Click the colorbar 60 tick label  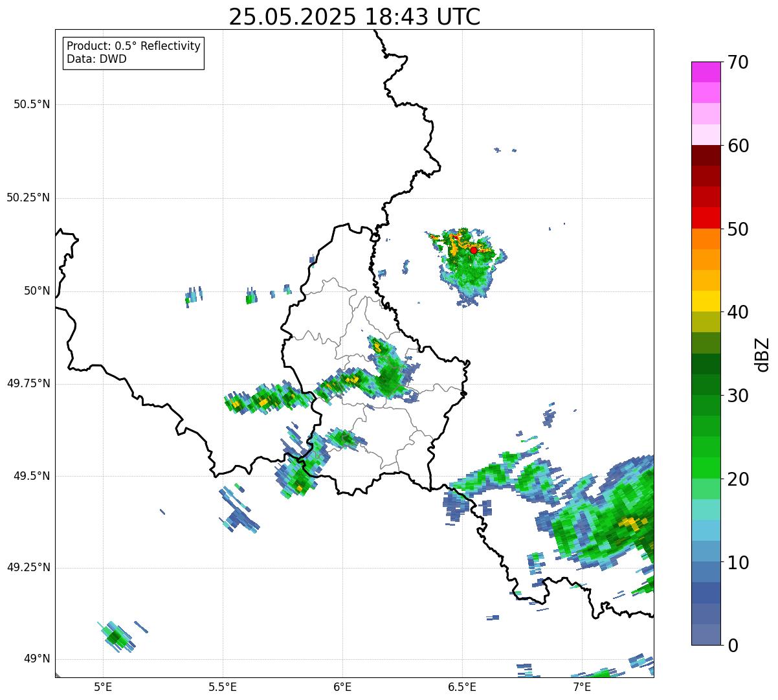coord(738,146)
